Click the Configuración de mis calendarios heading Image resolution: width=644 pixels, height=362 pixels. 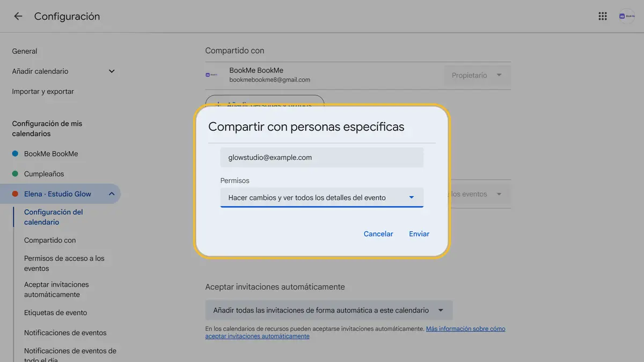(47, 129)
